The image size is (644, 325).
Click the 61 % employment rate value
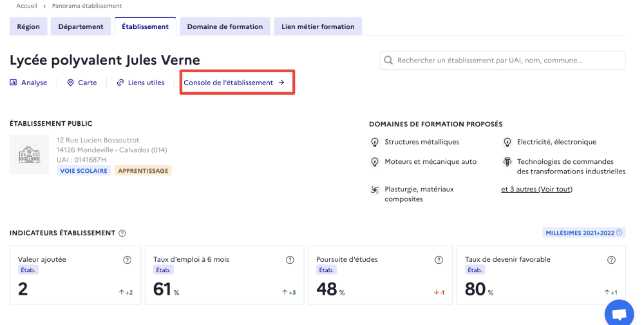(x=166, y=289)
